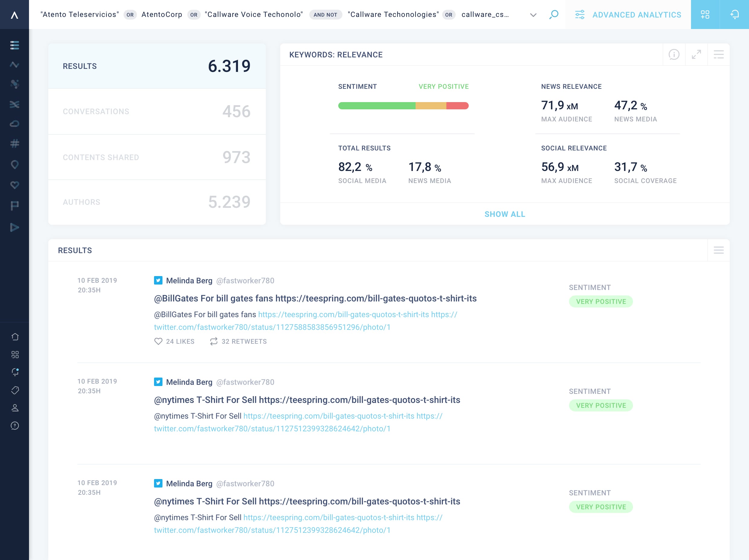The height and width of the screenshot is (560, 749).
Task: Open the hashtag section in sidebar
Action: pyautogui.click(x=14, y=143)
